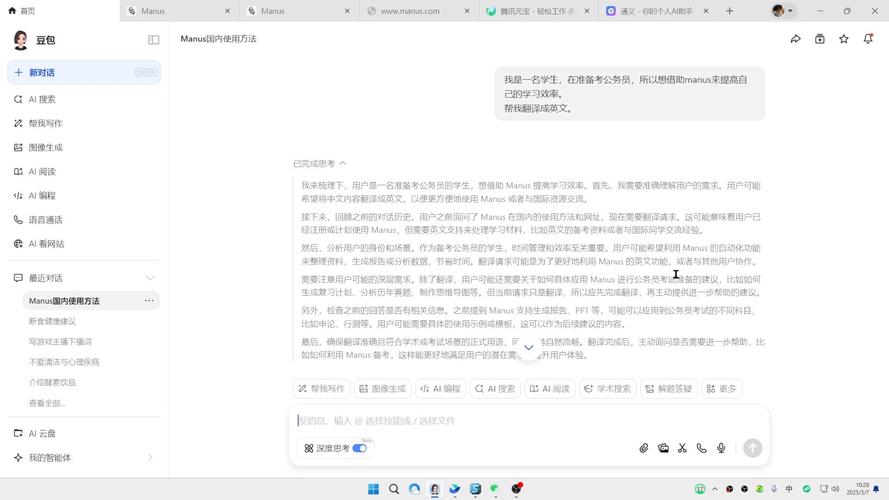Image resolution: width=889 pixels, height=500 pixels.
Task: Click the 中 input method indicator
Action: (x=789, y=489)
